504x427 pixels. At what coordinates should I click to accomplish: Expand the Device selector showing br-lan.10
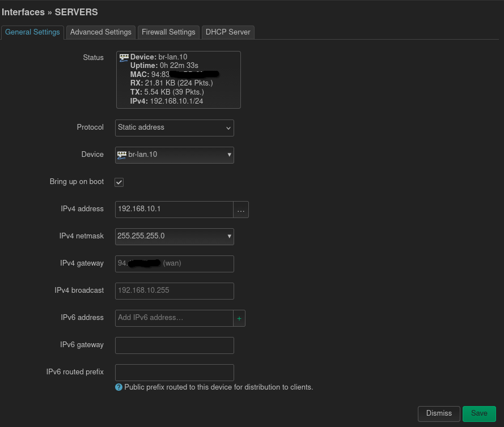(175, 155)
